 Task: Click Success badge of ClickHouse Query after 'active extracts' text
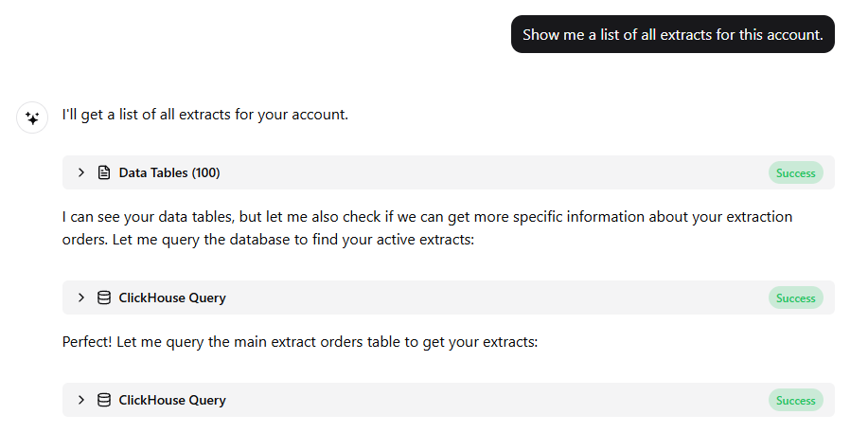coord(795,298)
